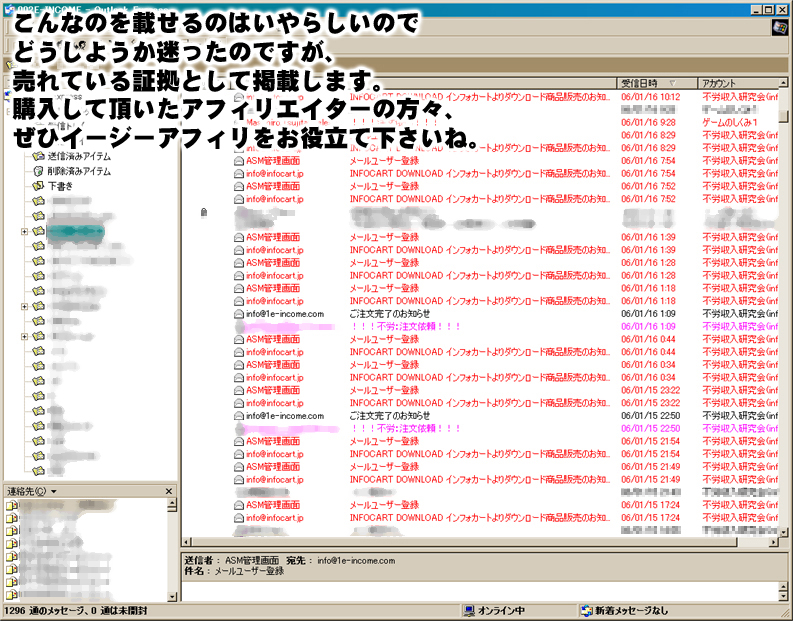Screen dimensions: 793x621
Task: Expand the second plus box in folder tree
Action: tap(24, 306)
